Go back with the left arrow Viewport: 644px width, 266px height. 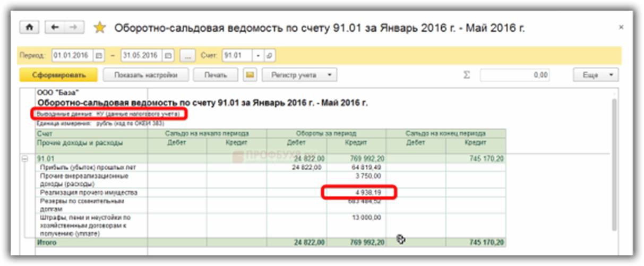[55, 28]
